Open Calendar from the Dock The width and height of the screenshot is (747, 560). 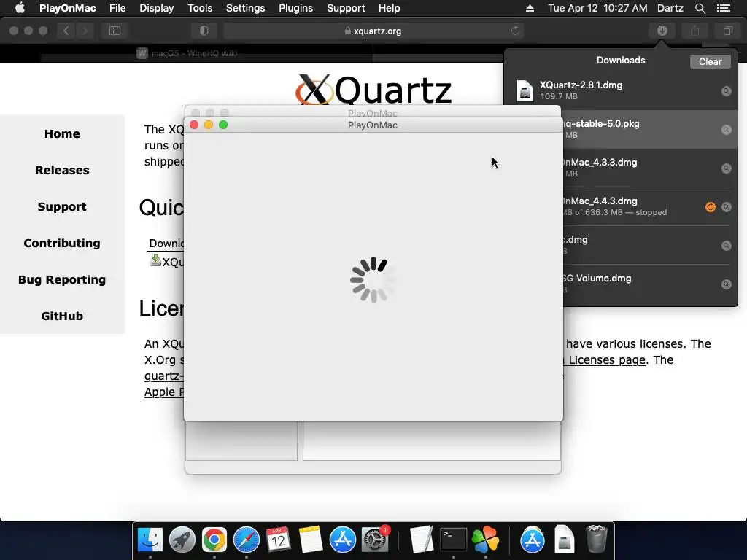(278, 540)
